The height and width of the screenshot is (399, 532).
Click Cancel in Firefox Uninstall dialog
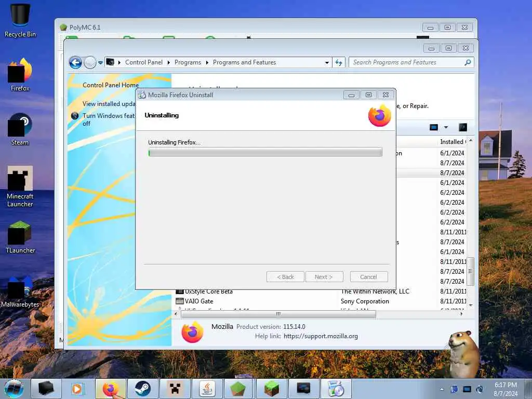pos(369,277)
